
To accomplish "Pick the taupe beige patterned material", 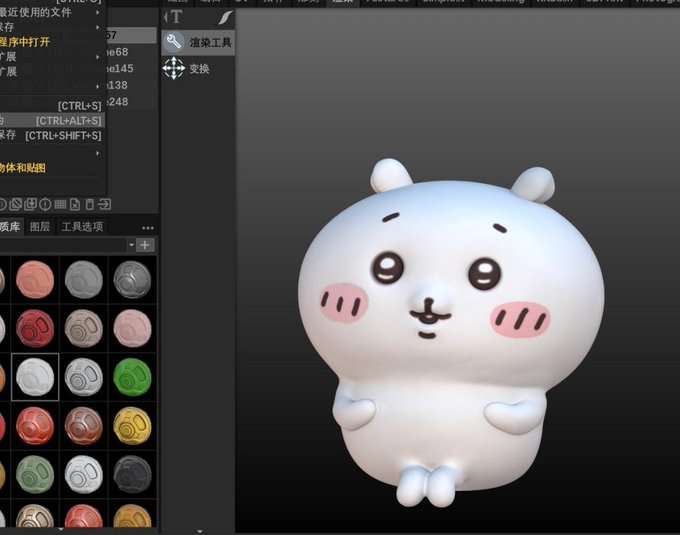I will coord(84,328).
